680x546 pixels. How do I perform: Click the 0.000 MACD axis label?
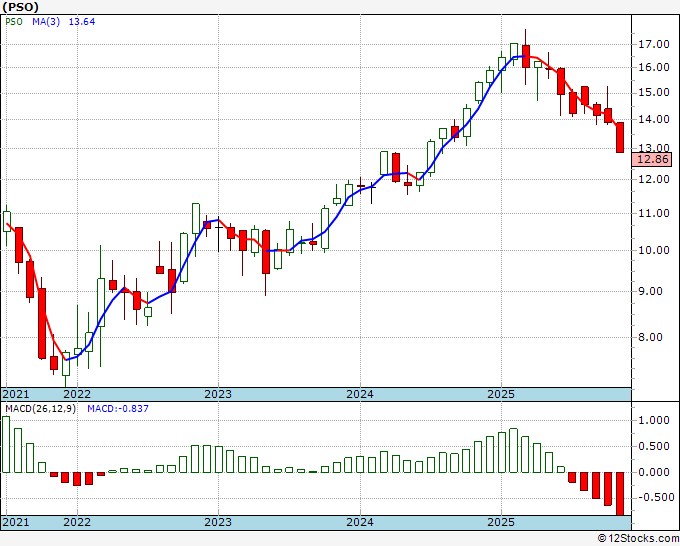click(654, 472)
